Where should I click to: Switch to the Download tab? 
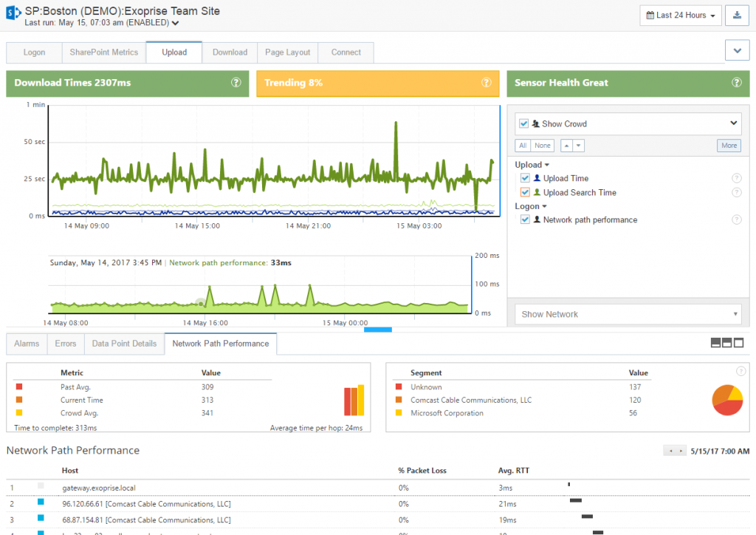pos(230,52)
